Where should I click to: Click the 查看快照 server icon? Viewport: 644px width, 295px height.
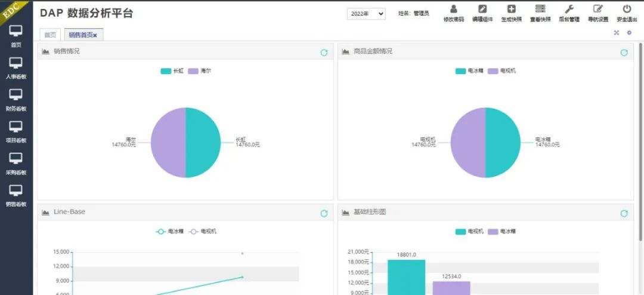tap(540, 8)
